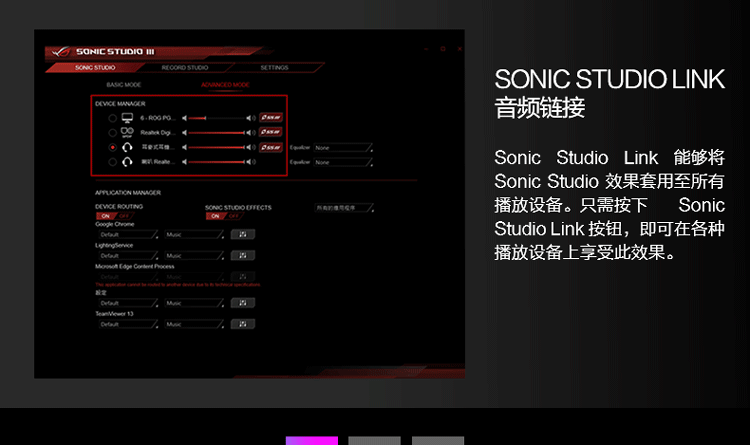Open the Settings tab

pyautogui.click(x=275, y=67)
